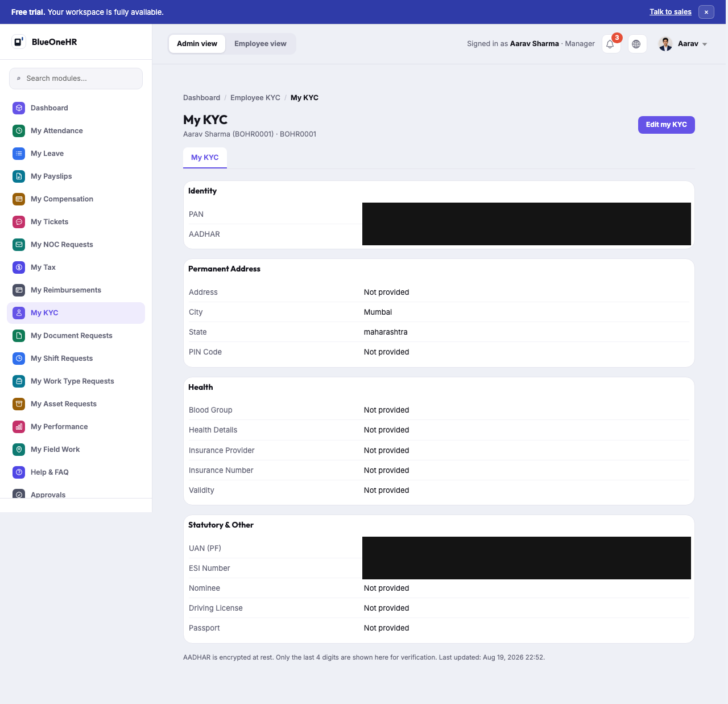
Task: Click the language globe icon
Action: (x=637, y=44)
